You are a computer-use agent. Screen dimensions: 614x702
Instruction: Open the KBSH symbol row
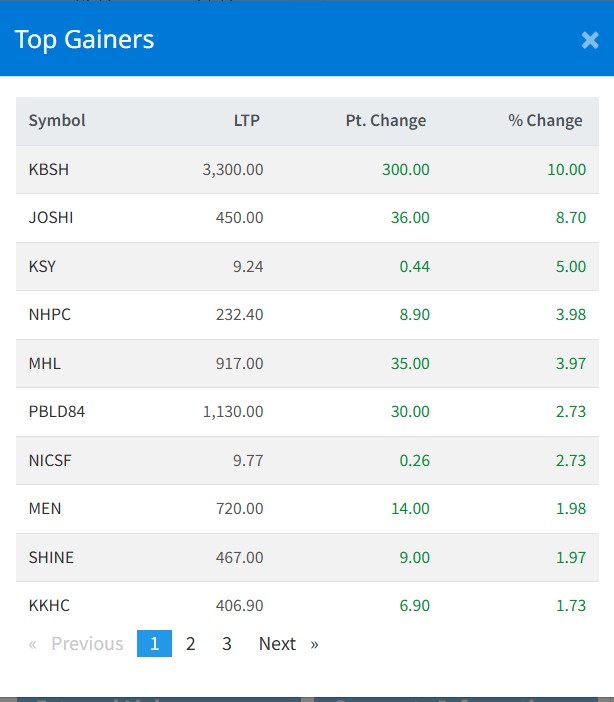coord(49,170)
